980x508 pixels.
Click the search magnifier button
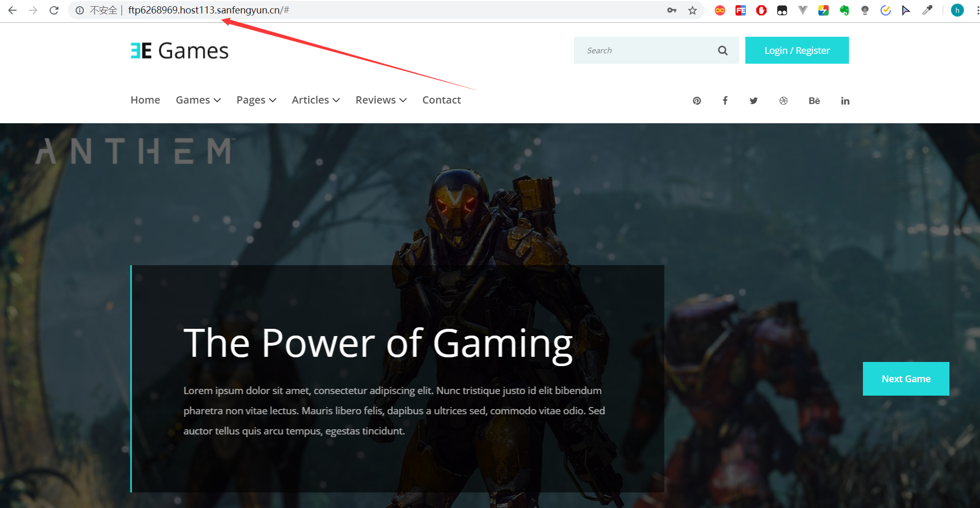pyautogui.click(x=723, y=50)
